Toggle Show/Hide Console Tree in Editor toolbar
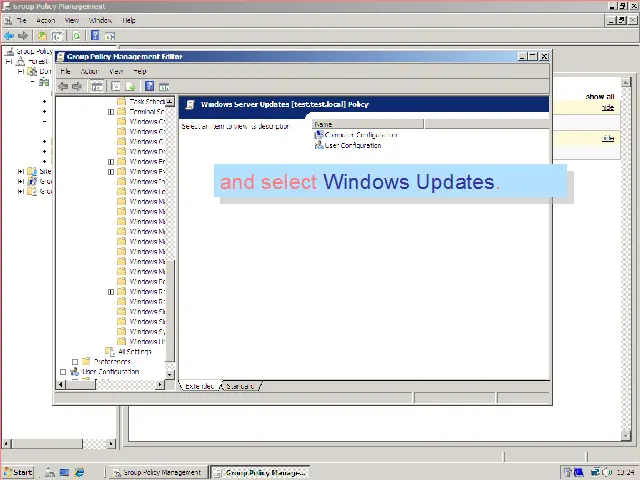 click(x=97, y=86)
